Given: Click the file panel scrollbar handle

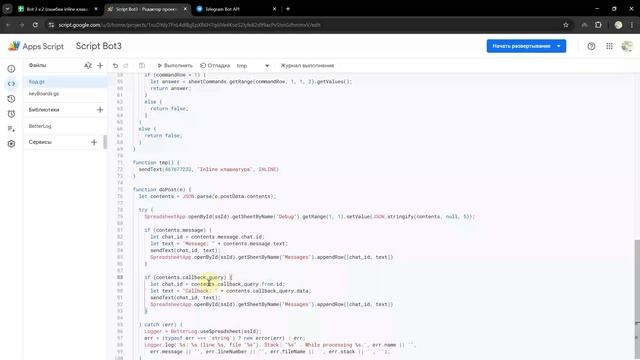Looking at the screenshot, I should tap(105, 142).
